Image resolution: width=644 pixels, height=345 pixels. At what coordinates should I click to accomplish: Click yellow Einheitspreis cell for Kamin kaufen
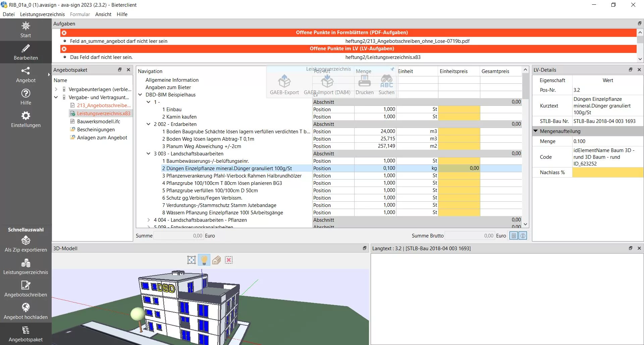click(x=459, y=117)
